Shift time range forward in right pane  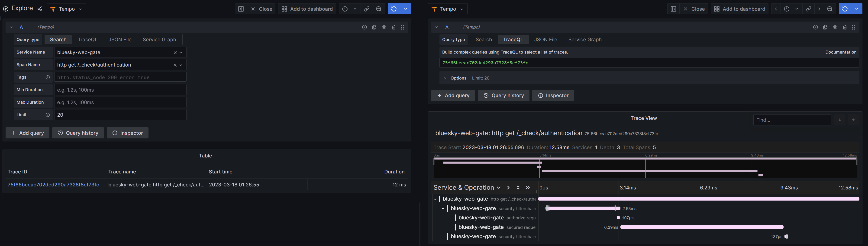point(819,9)
